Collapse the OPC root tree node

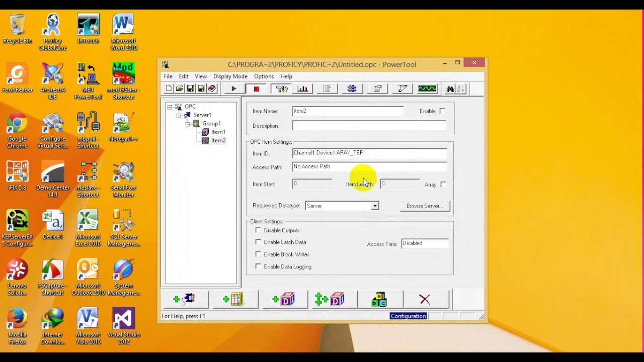tap(170, 107)
